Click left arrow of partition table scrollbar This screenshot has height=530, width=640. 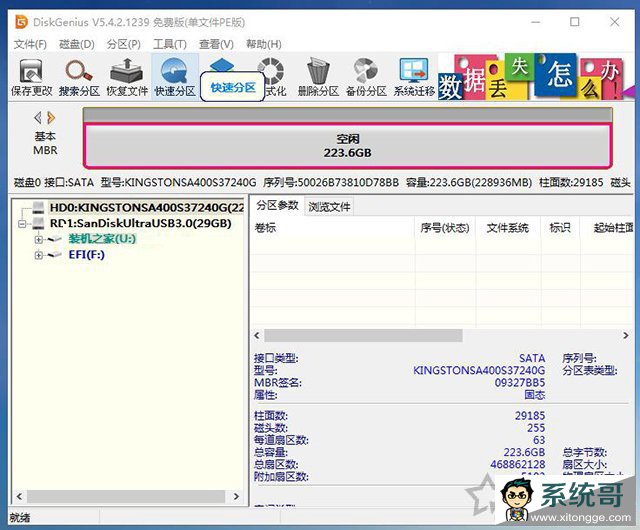pos(257,336)
